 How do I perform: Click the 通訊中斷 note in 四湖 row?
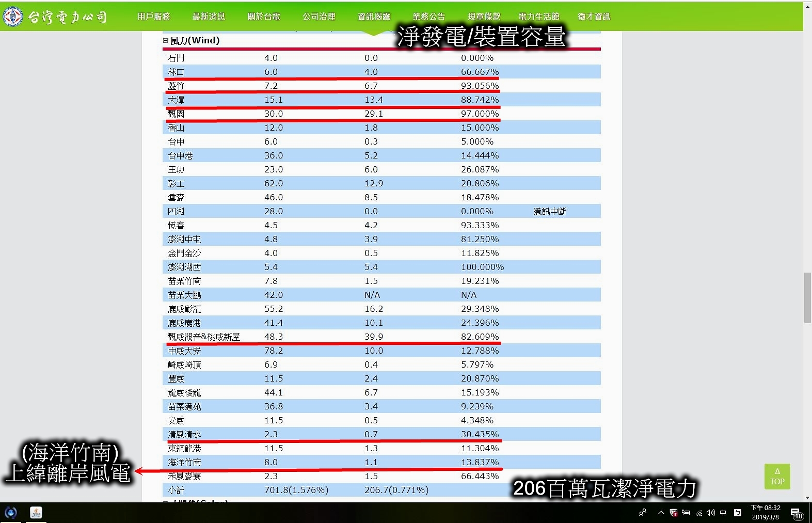(550, 211)
